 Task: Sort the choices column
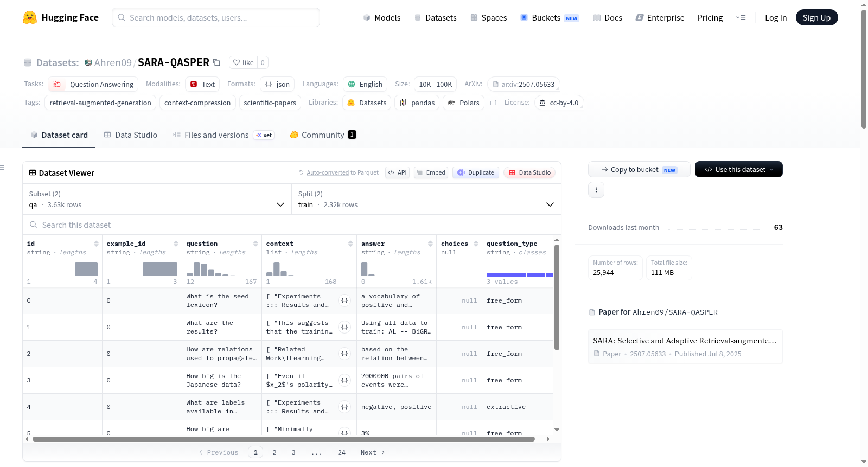(x=476, y=244)
